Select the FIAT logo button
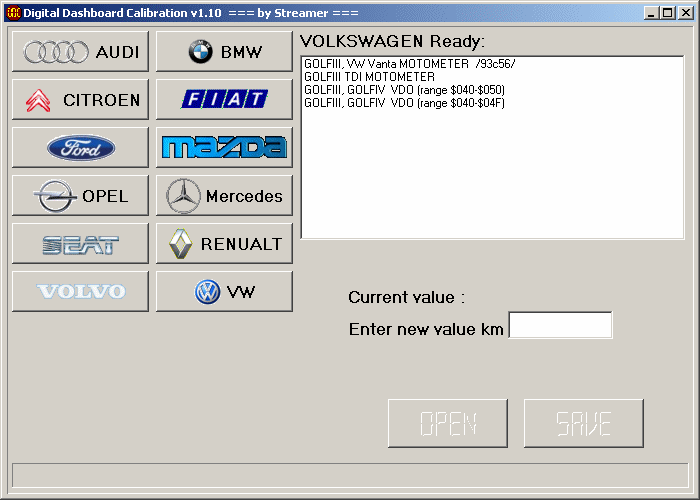This screenshot has height=500, width=700. point(224,100)
